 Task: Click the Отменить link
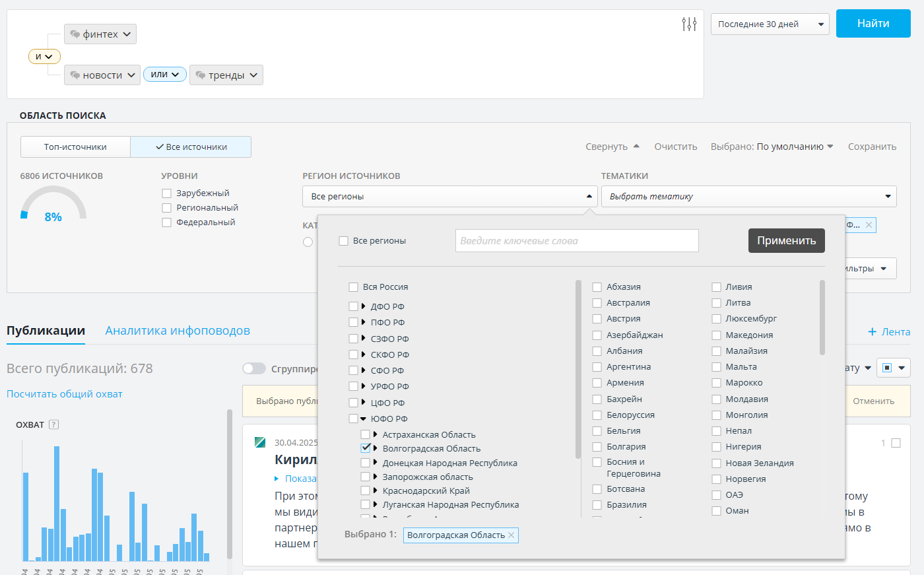coord(873,401)
